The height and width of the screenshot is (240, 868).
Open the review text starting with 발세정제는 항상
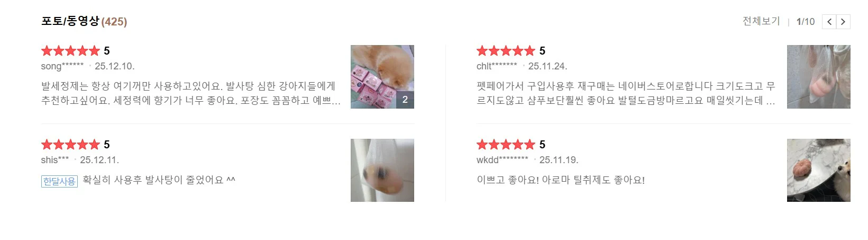191,93
